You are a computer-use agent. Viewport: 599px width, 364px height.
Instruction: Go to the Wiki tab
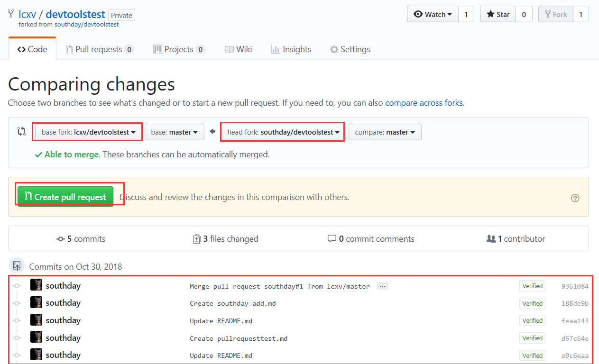pos(239,49)
